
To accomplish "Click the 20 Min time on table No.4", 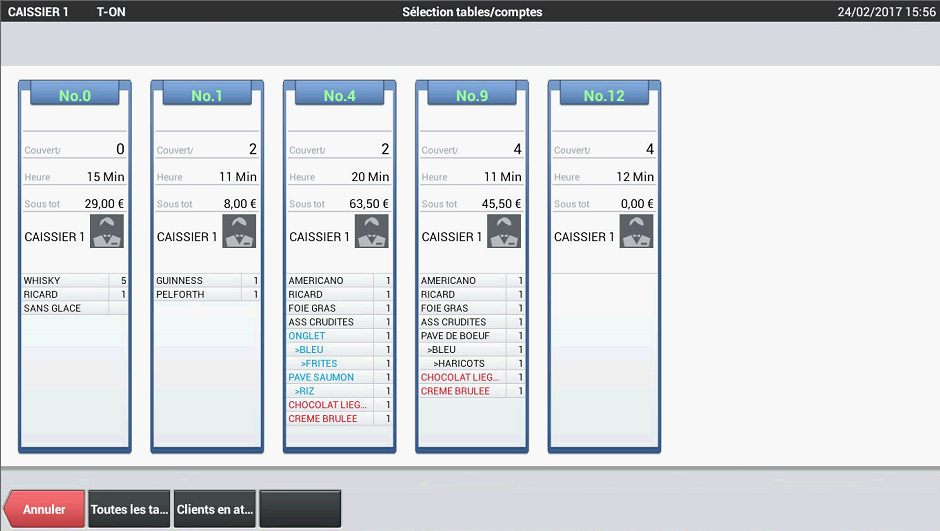I will coord(370,177).
